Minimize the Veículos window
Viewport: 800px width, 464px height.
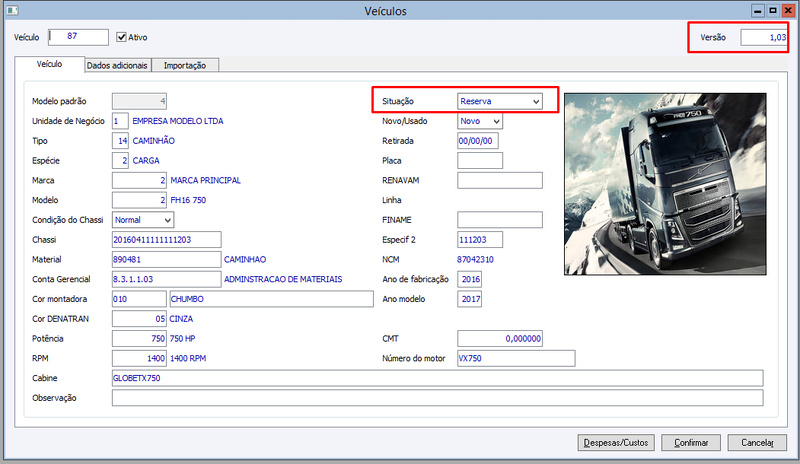(758, 10)
